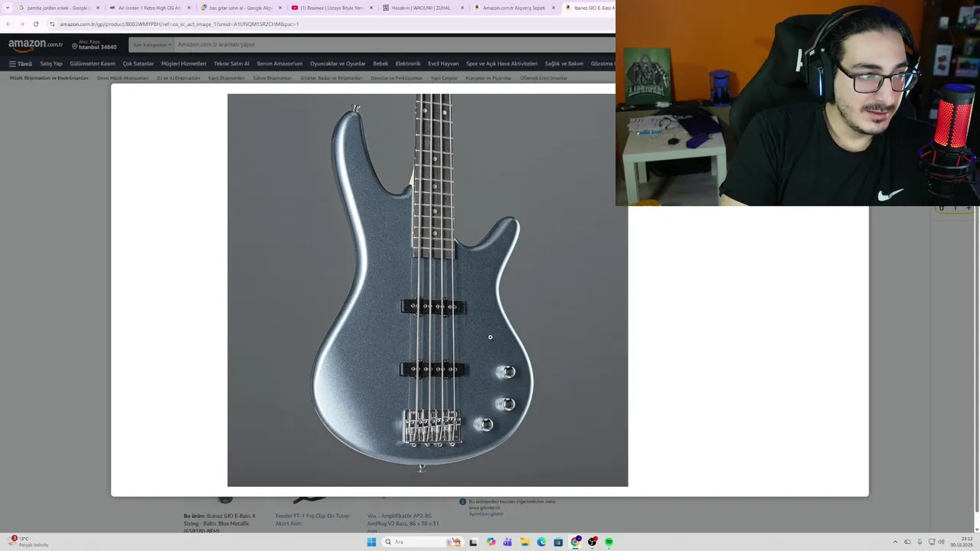
Task: Open Benim Amazon'um nav link
Action: pyautogui.click(x=279, y=64)
